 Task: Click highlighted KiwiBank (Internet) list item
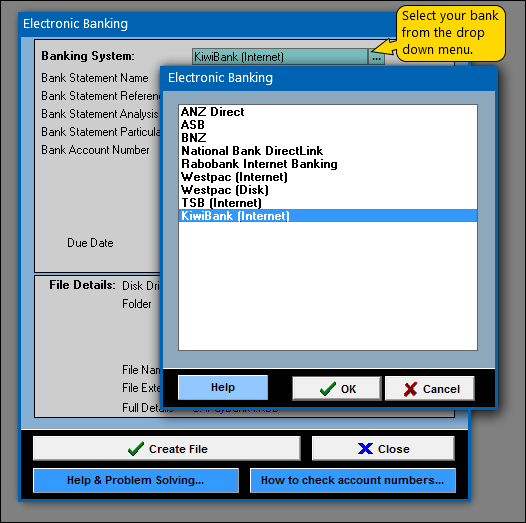coord(328,216)
